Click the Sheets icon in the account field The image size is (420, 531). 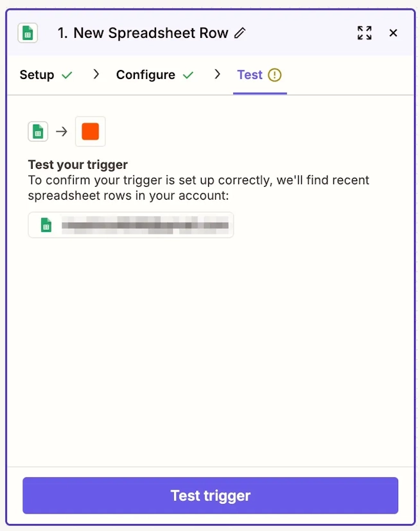point(46,225)
